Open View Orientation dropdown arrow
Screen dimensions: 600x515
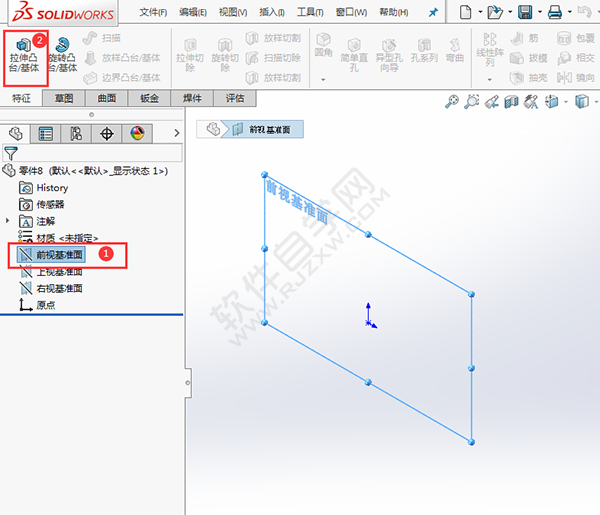click(x=566, y=102)
